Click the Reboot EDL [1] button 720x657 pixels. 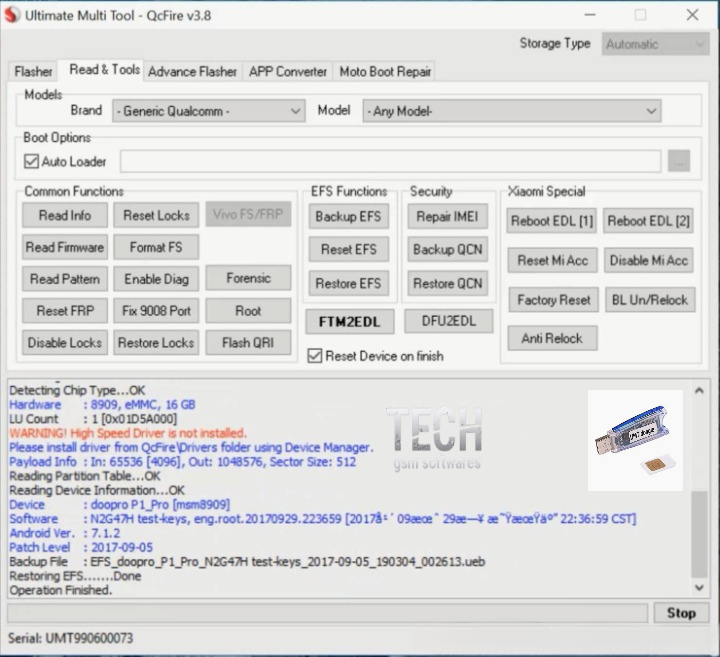[x=552, y=221]
